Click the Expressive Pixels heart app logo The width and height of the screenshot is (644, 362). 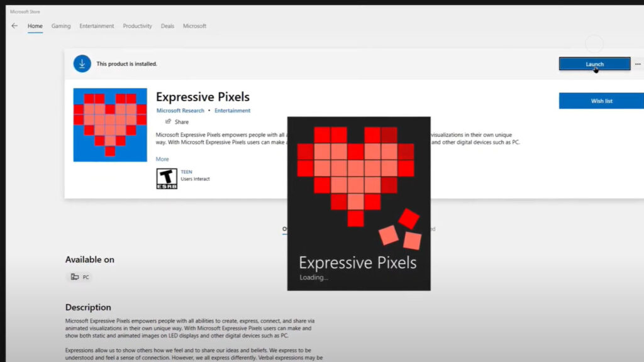109,125
